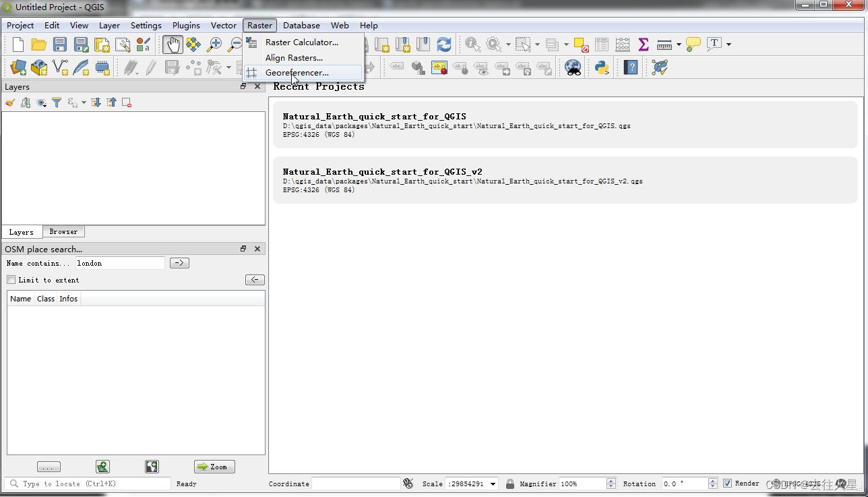Open the Layout Manager icon
868x497 pixels.
click(x=123, y=45)
